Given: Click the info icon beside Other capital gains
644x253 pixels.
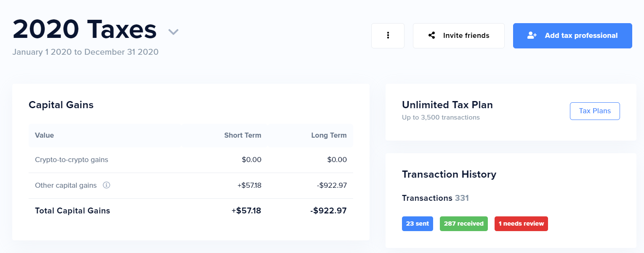Looking at the screenshot, I should click(106, 185).
